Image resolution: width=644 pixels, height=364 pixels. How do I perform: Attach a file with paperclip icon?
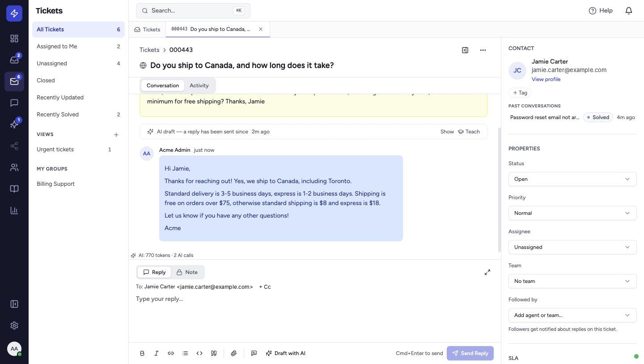[x=233, y=353]
